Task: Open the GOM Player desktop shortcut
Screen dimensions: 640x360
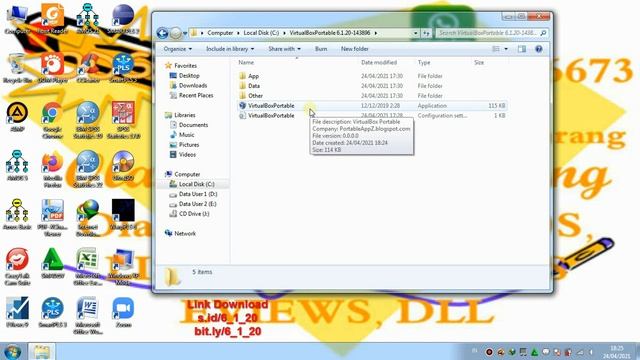Action: click(52, 67)
